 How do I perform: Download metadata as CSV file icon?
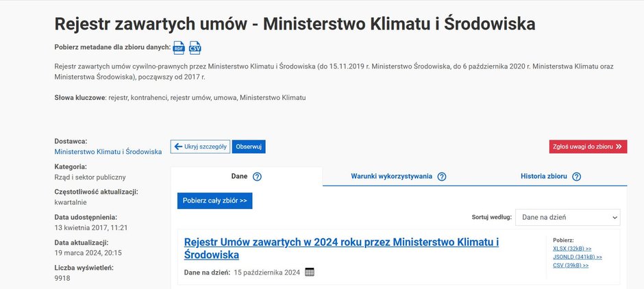pos(195,48)
